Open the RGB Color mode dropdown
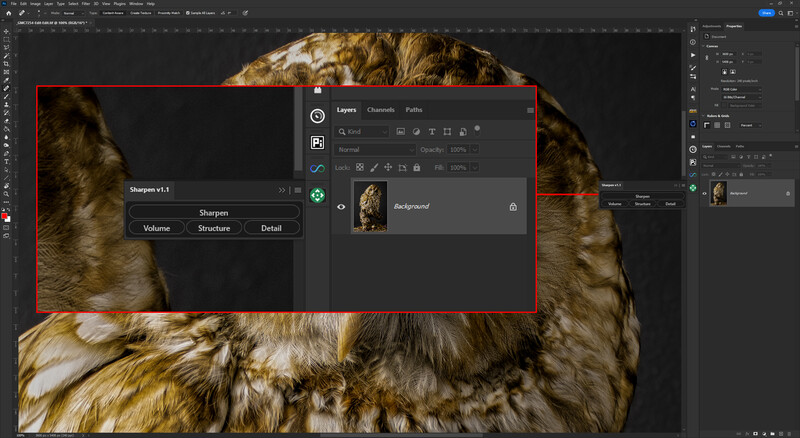This screenshot has height=438, width=800. [x=742, y=89]
